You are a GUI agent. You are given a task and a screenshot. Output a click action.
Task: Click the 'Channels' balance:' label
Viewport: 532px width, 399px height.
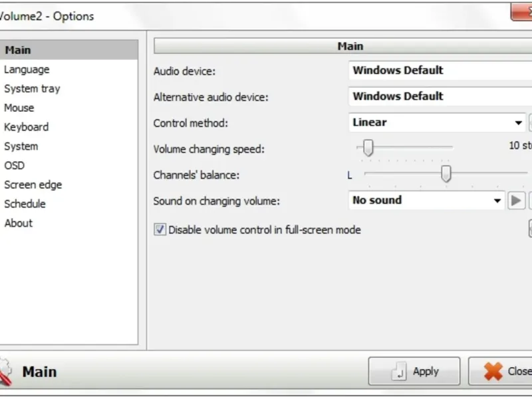coord(196,175)
